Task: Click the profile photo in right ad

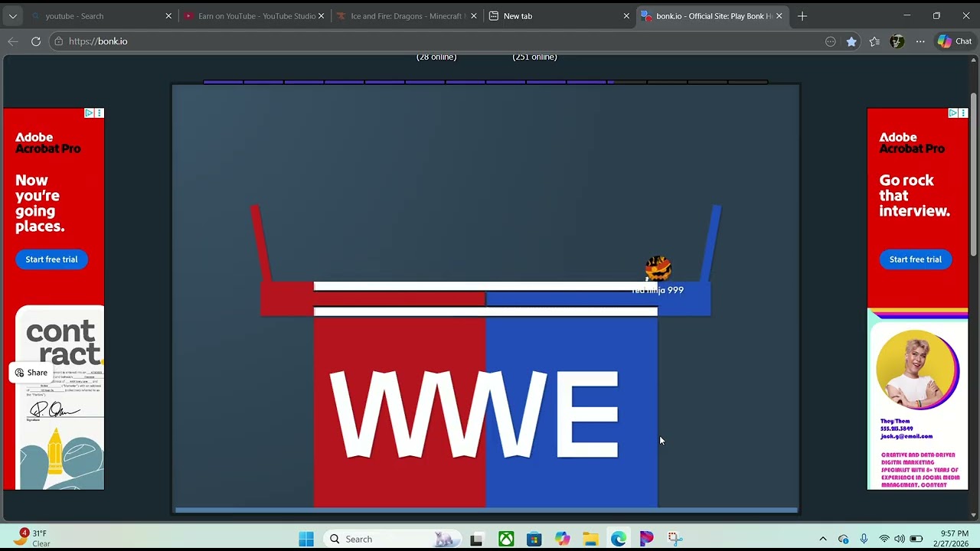Action: point(917,370)
